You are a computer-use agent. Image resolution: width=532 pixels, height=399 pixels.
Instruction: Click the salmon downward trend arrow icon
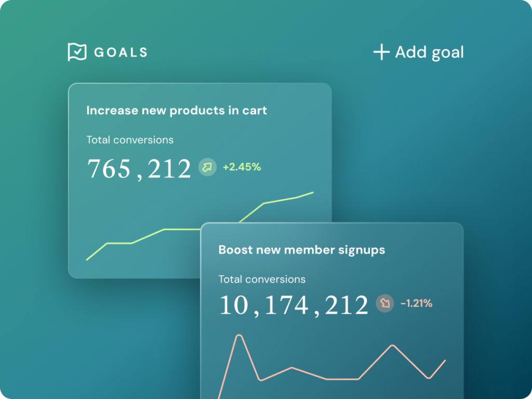click(385, 303)
